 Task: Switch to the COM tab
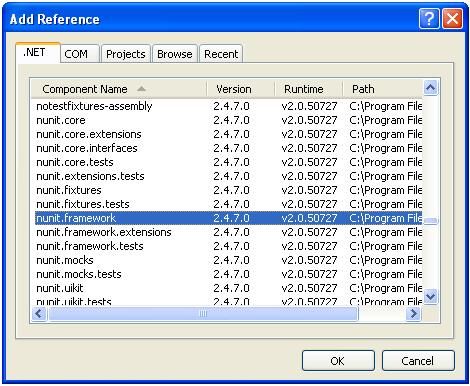80,54
